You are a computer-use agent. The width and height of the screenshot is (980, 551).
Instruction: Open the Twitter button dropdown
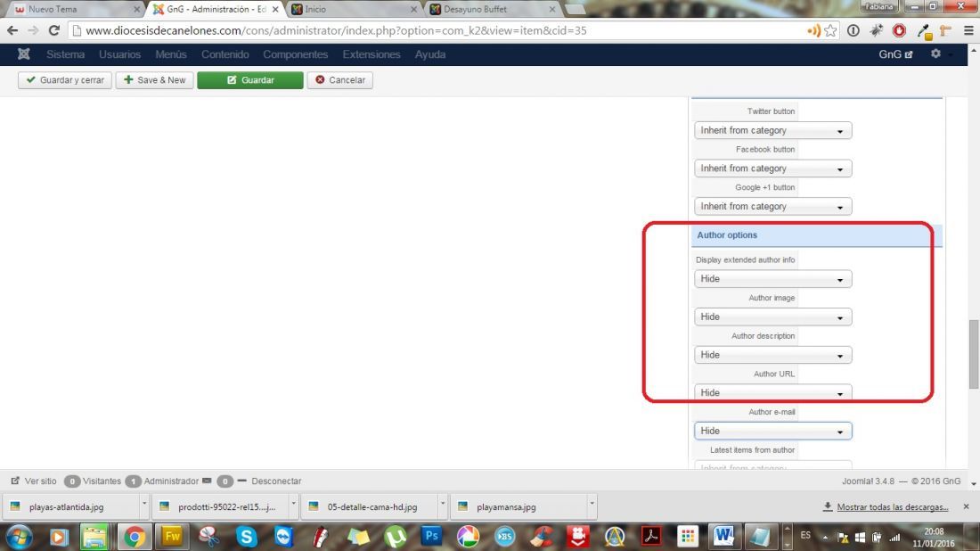(x=772, y=131)
